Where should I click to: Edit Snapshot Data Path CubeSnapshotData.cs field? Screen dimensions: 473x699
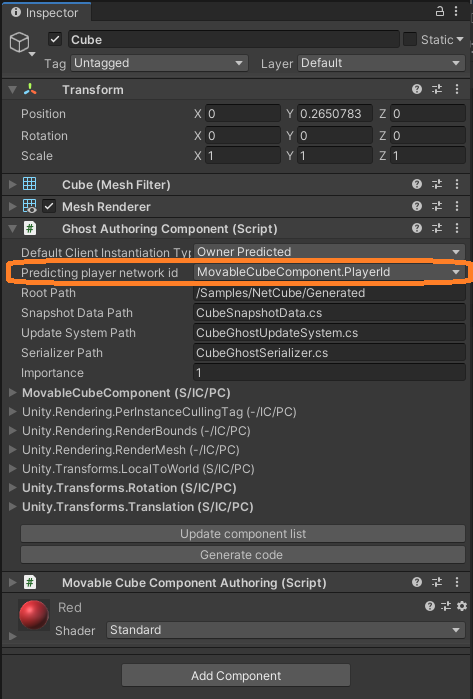click(x=329, y=312)
